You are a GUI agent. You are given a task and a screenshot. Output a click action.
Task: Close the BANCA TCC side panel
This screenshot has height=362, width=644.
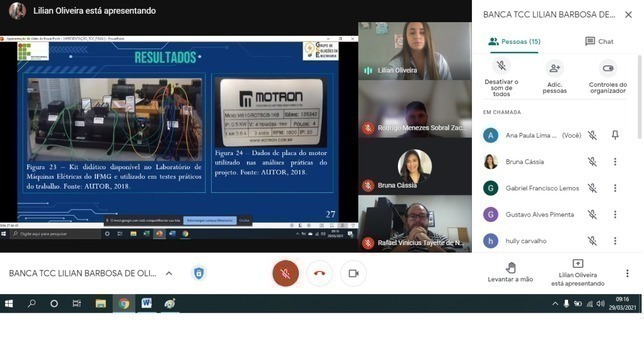pyautogui.click(x=628, y=15)
